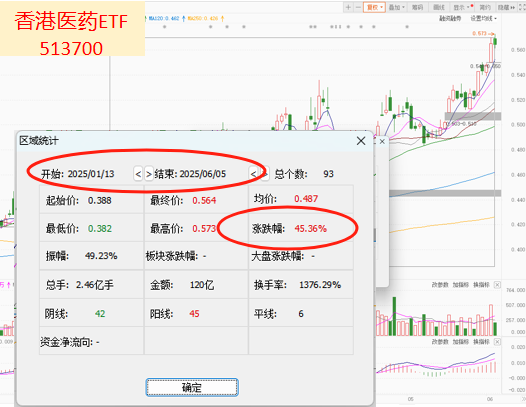Open the 显示 display dropdown
The image size is (526, 407).
463,7
